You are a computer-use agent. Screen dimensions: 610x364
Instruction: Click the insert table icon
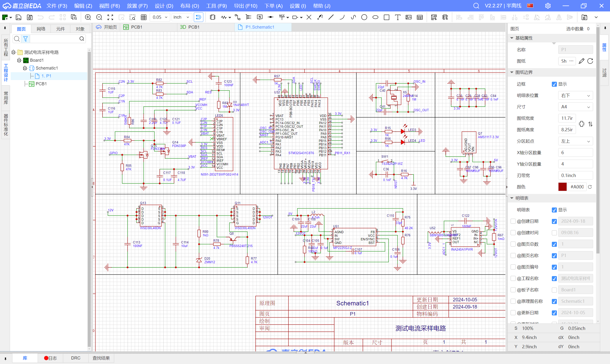coord(420,17)
